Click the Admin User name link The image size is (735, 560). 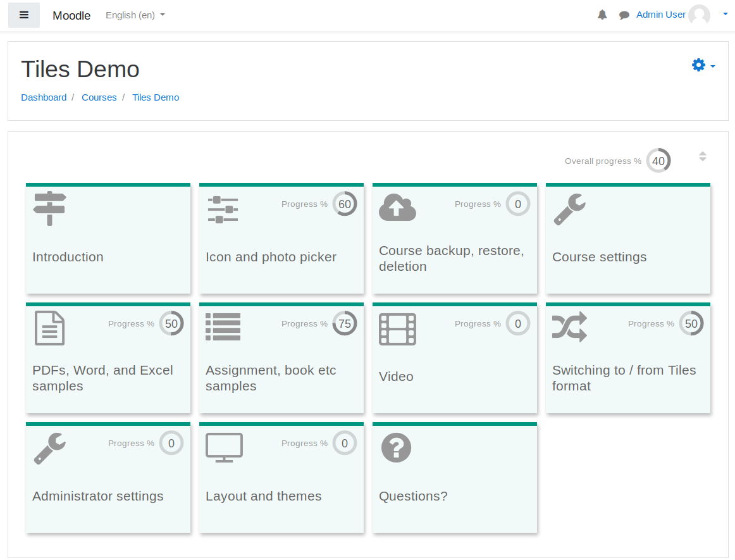660,15
